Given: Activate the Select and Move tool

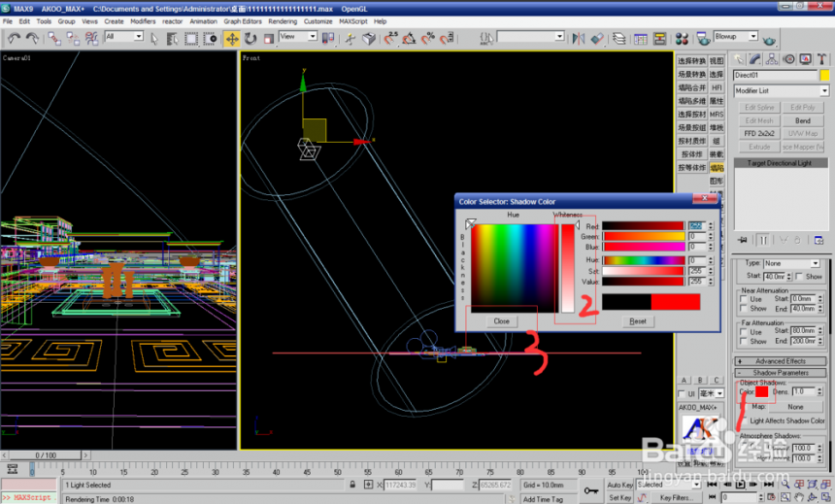Looking at the screenshot, I should tap(232, 39).
